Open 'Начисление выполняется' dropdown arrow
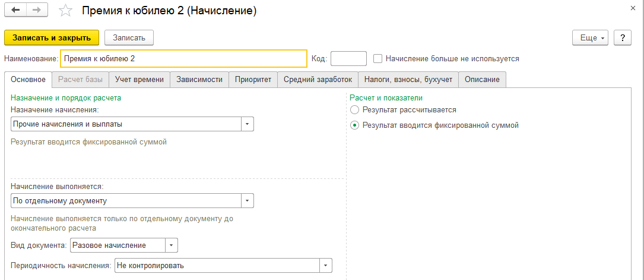644x280 pixels. point(248,201)
